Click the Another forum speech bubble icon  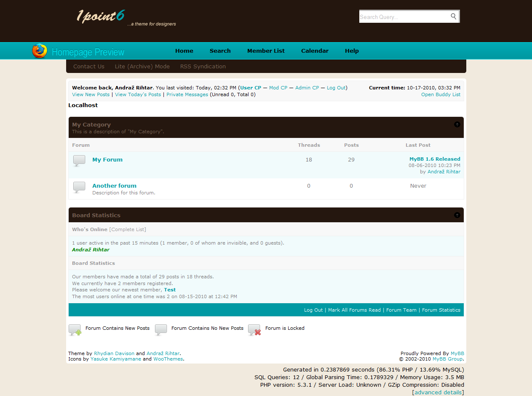click(79, 188)
